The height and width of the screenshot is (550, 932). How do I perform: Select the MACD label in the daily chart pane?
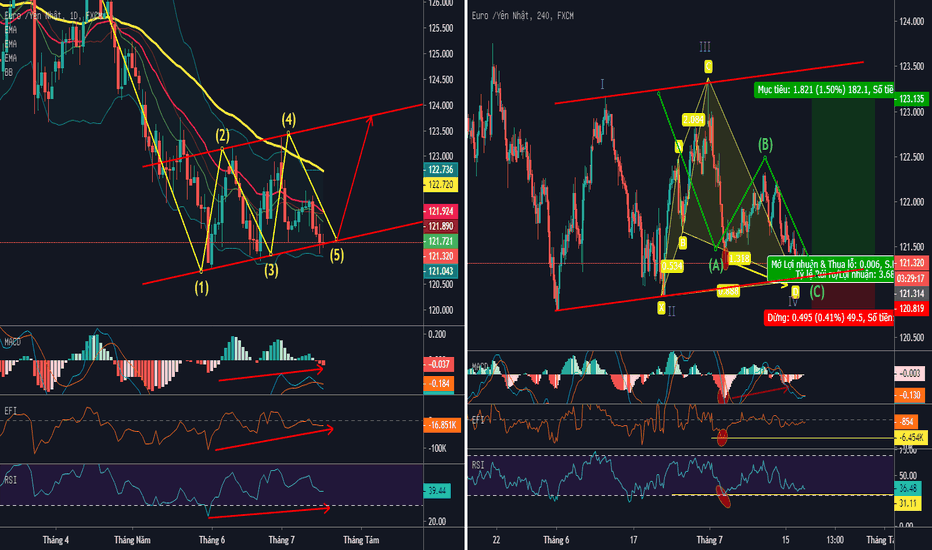click(x=12, y=342)
